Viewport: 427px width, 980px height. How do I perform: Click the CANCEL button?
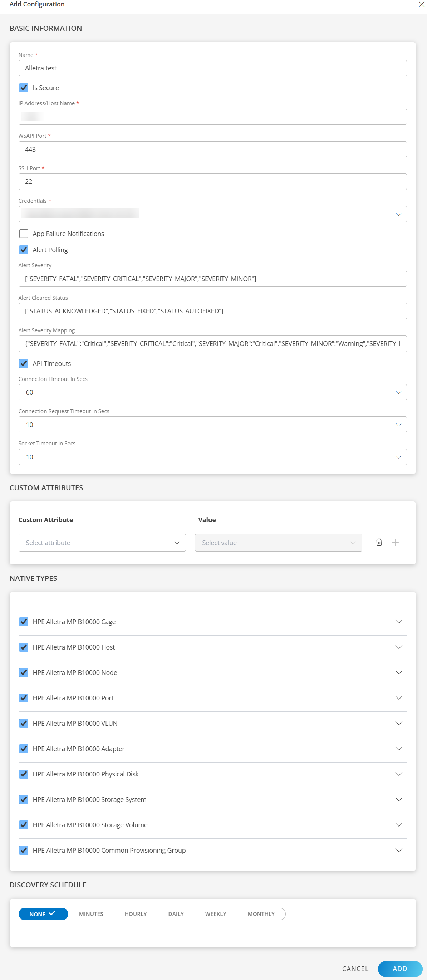point(355,969)
